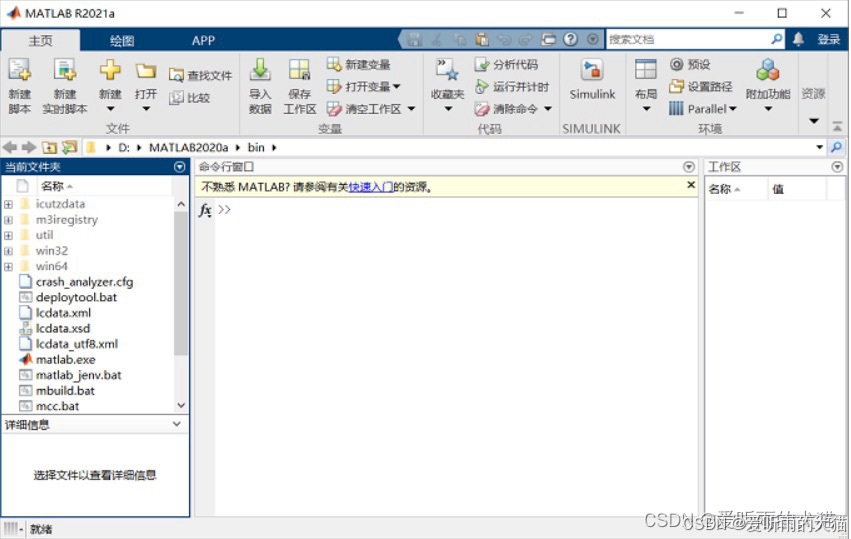Sort files by 名称 column header

coord(53,186)
